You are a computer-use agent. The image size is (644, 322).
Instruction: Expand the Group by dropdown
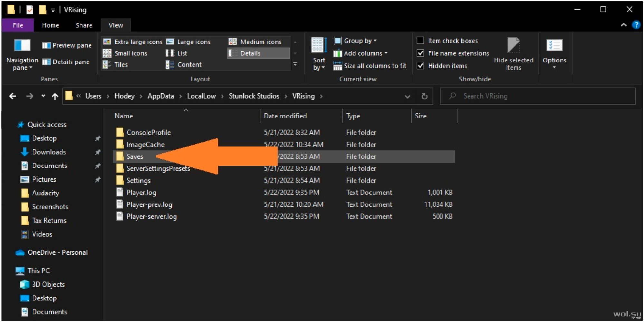click(x=355, y=41)
